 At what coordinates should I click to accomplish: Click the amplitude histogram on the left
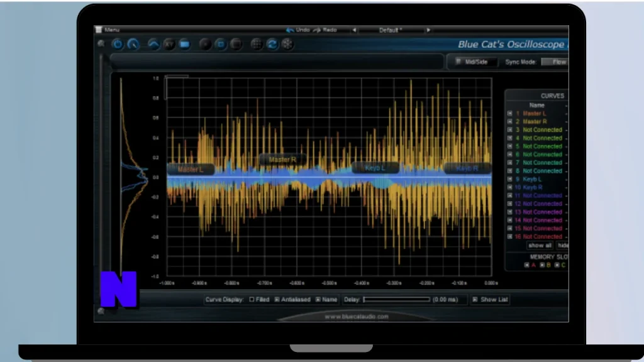pyautogui.click(x=133, y=177)
